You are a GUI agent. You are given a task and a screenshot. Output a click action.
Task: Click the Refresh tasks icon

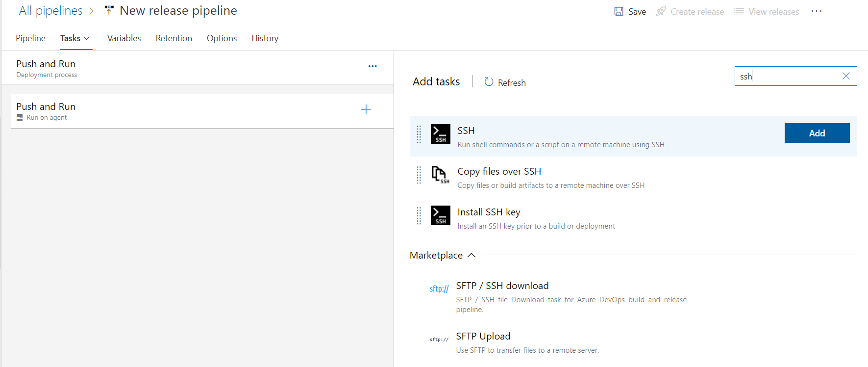[489, 82]
